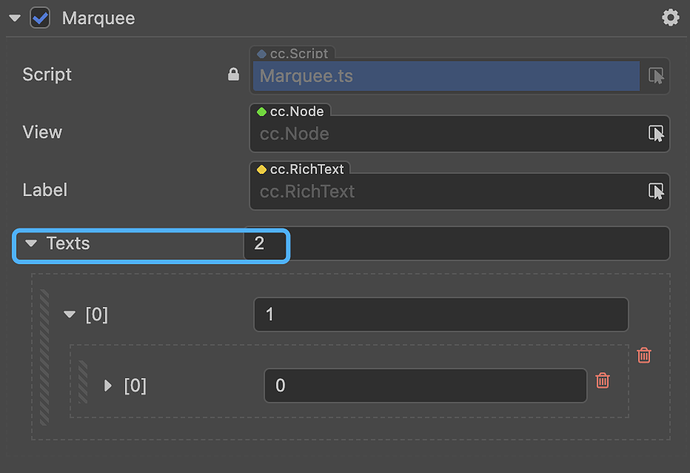
Task: Delete the nested [0] element
Action: (602, 380)
